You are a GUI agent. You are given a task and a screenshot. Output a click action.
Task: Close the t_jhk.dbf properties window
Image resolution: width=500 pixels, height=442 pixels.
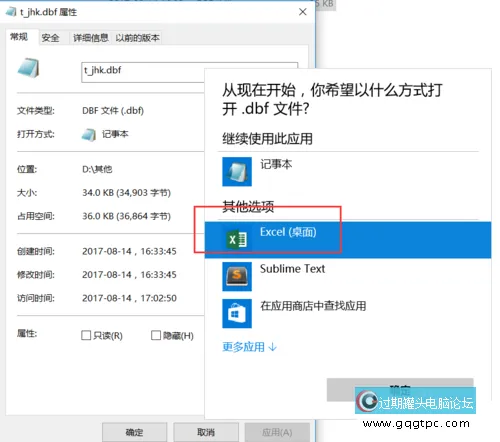[303, 12]
